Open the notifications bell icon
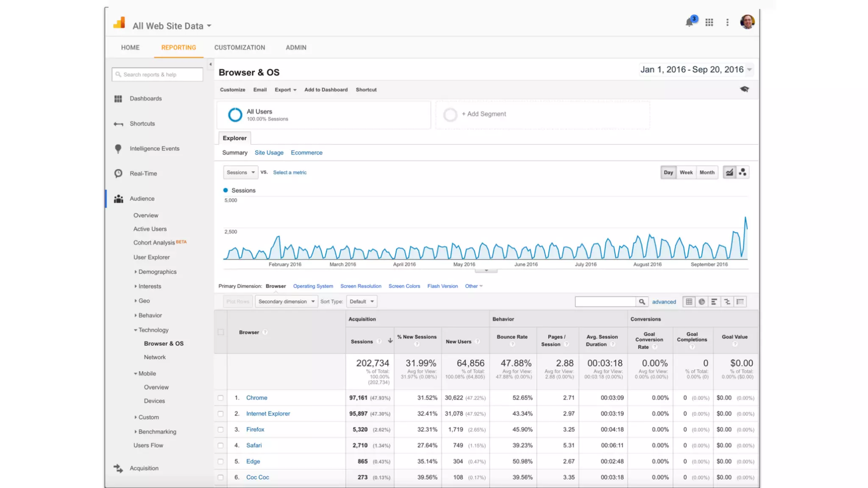This screenshot has height=488, width=868. 689,22
